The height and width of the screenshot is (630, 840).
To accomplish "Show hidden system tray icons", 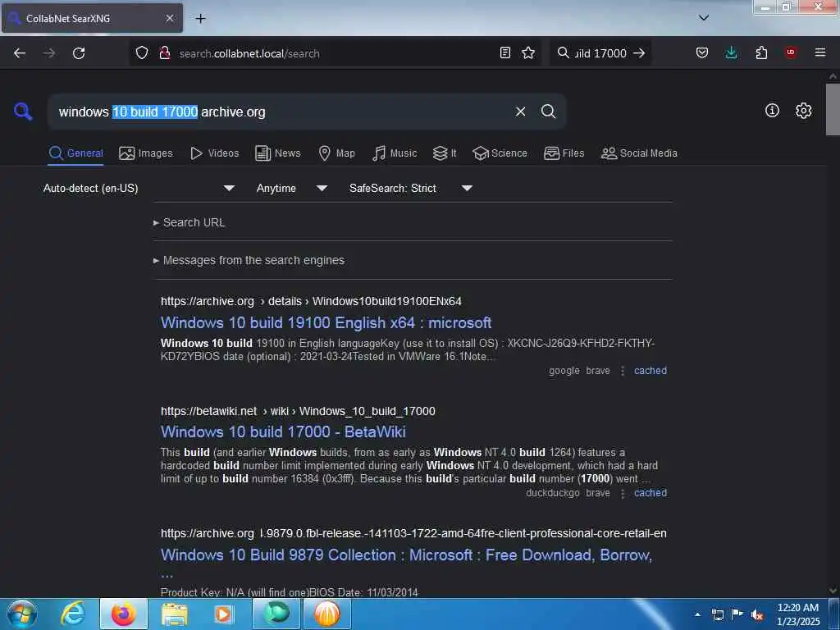I will pos(697,614).
